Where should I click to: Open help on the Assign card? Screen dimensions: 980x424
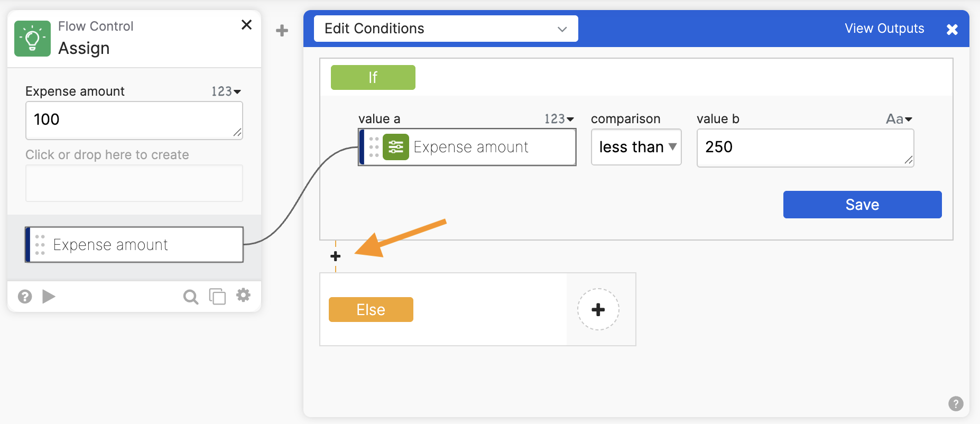[x=25, y=297]
